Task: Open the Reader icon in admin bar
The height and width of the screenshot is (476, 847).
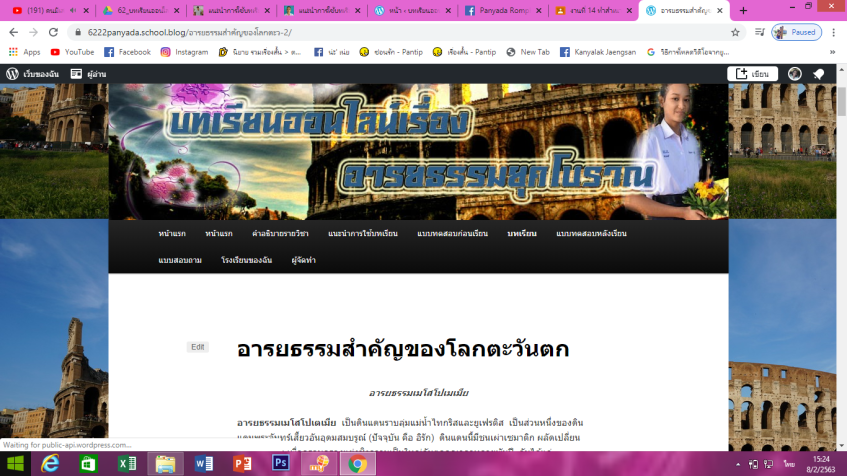Action: point(76,74)
